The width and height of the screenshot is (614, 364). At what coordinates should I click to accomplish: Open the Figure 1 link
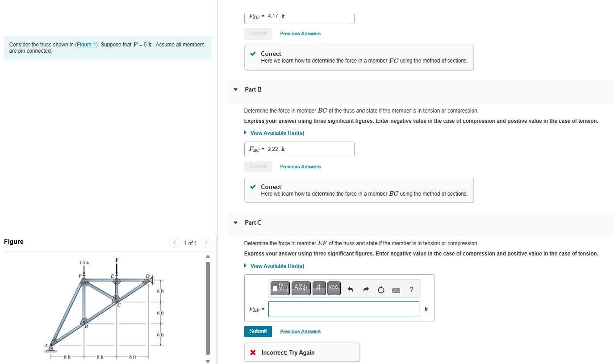tap(86, 44)
